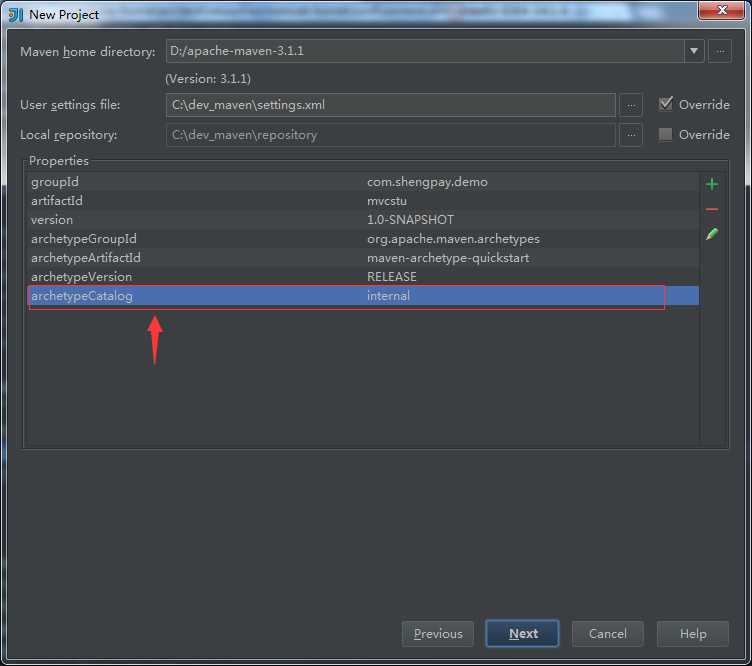This screenshot has width=752, height=666.
Task: Select the archetypeGroupId property row
Action: [363, 239]
